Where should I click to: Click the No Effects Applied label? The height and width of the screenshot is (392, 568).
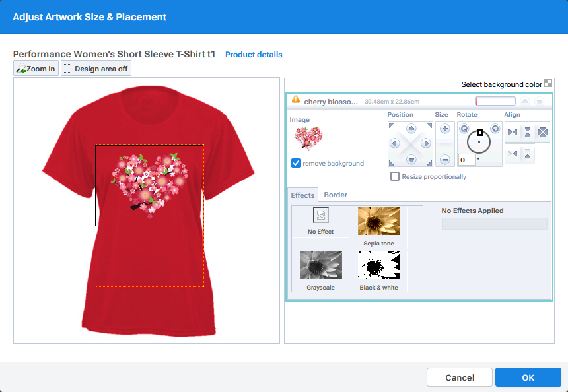pos(472,211)
